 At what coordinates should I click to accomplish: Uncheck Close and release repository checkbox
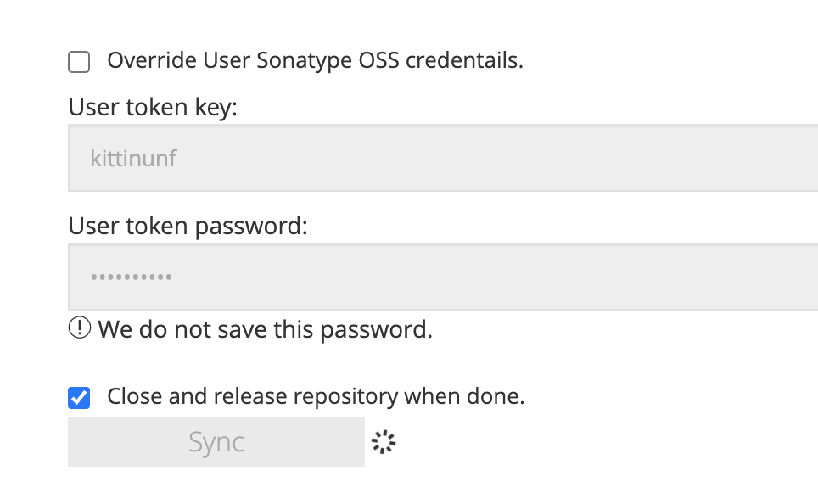(79, 398)
